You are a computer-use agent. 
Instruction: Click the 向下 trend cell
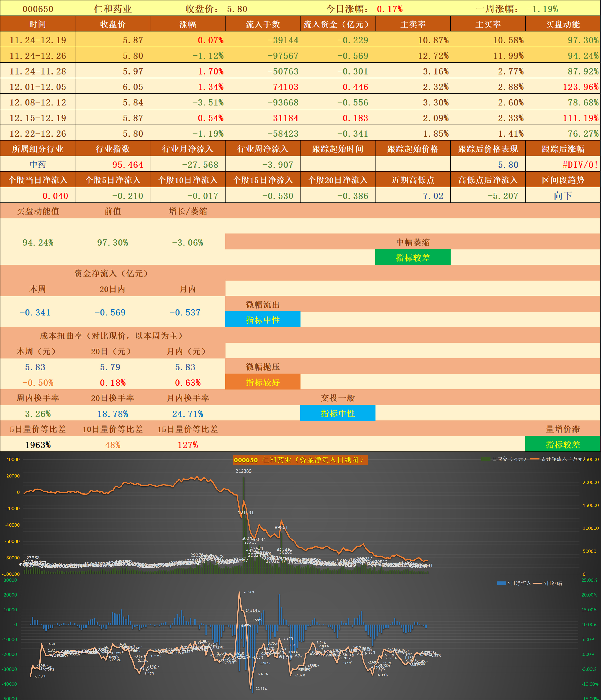coord(562,196)
